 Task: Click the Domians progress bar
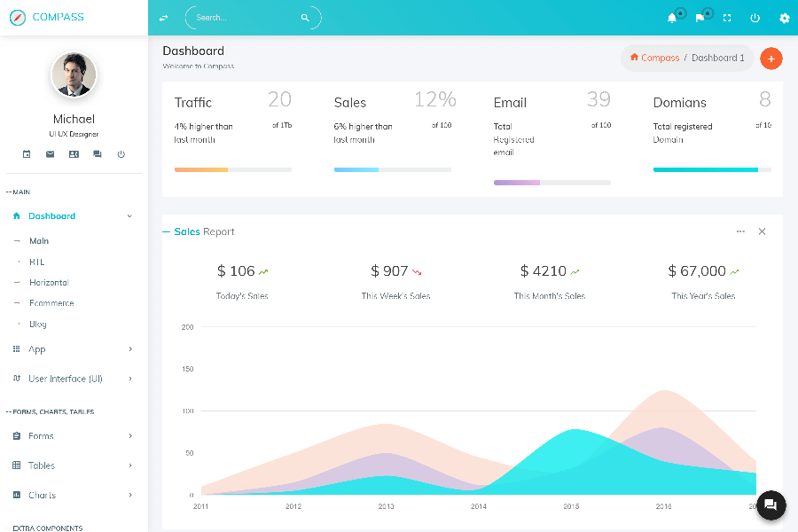tap(711, 169)
